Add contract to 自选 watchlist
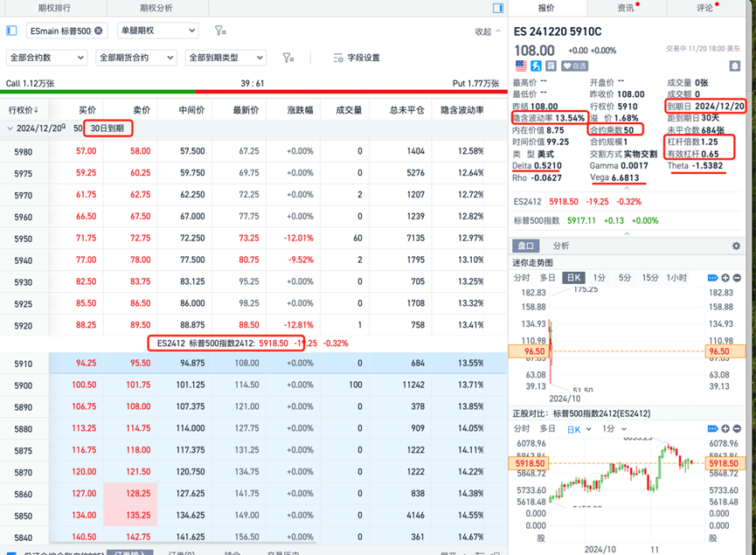The image size is (756, 555). (x=574, y=66)
